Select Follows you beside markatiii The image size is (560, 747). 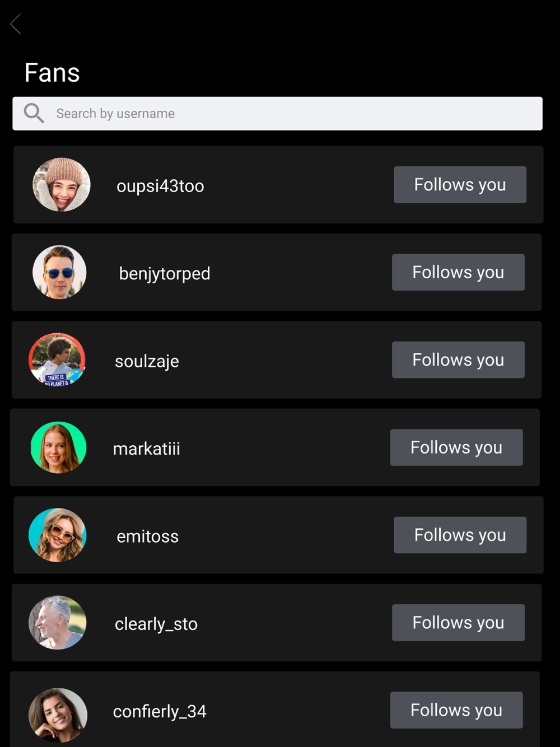click(x=456, y=447)
